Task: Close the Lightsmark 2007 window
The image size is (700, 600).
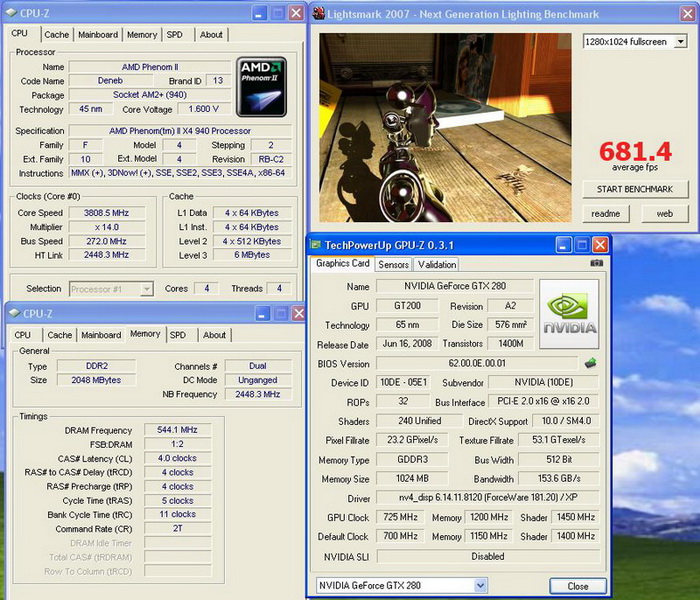Action: [x=688, y=13]
